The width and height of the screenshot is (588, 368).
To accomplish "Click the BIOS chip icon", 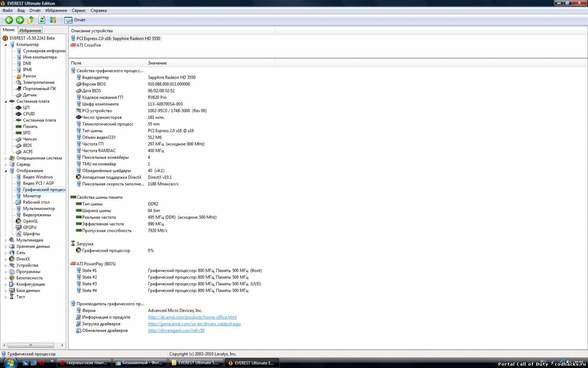I will pyautogui.click(x=18, y=145).
